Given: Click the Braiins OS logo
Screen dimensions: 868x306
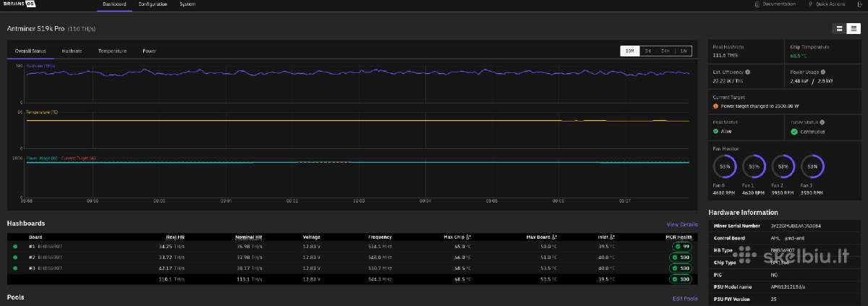Looking at the screenshot, I should [x=20, y=4].
